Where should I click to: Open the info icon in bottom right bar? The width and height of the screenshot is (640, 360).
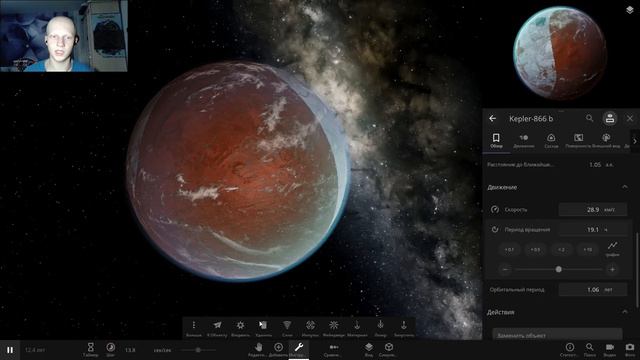click(570, 349)
